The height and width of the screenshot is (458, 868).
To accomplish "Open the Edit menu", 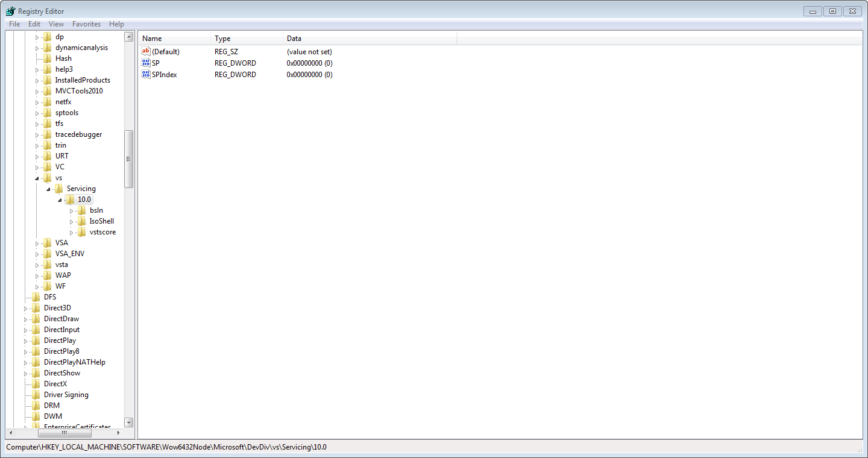I will tap(34, 24).
